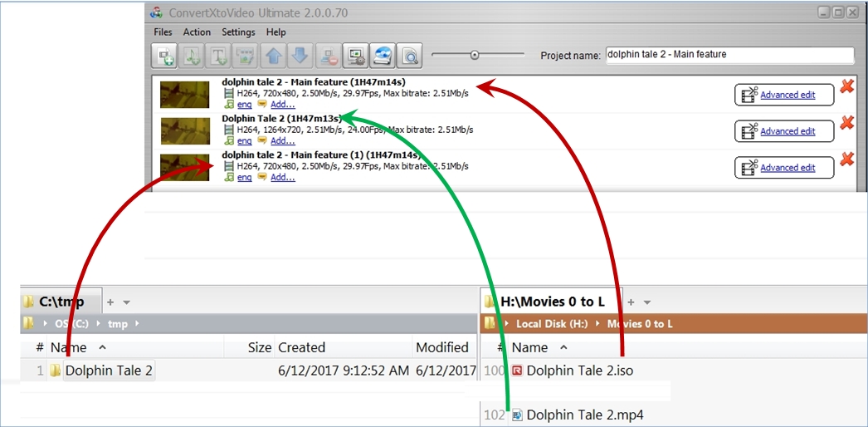Image resolution: width=868 pixels, height=427 pixels.
Task: Click eng audio link of first Main feature
Action: 244,105
